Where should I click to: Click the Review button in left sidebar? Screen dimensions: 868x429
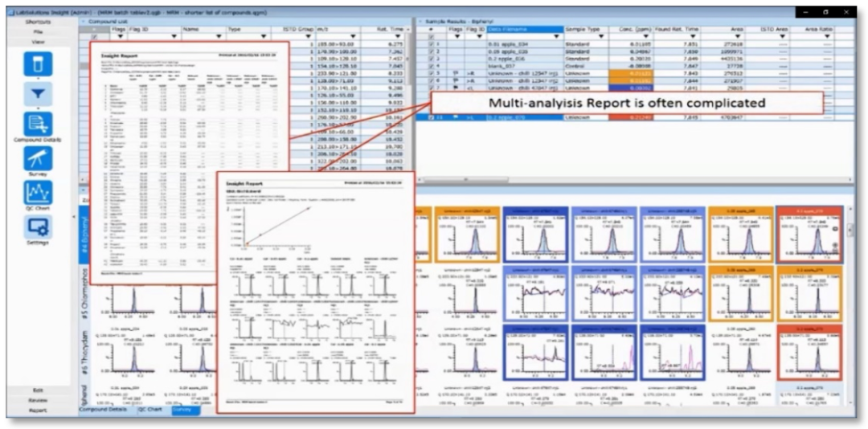click(38, 399)
